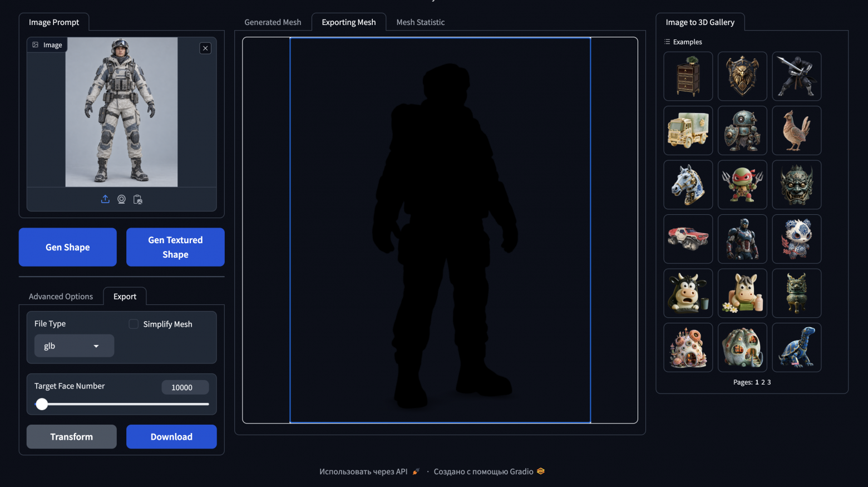Click the API rocket icon in footer
The width and height of the screenshot is (868, 487).
[416, 472]
